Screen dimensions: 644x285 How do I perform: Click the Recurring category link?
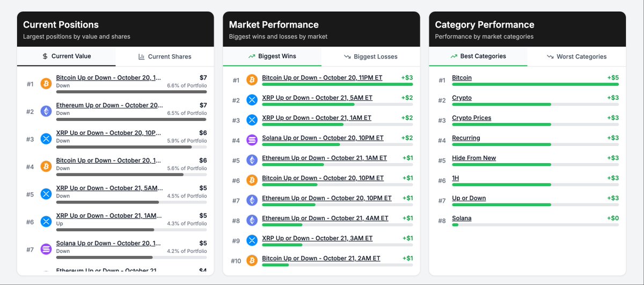click(466, 138)
